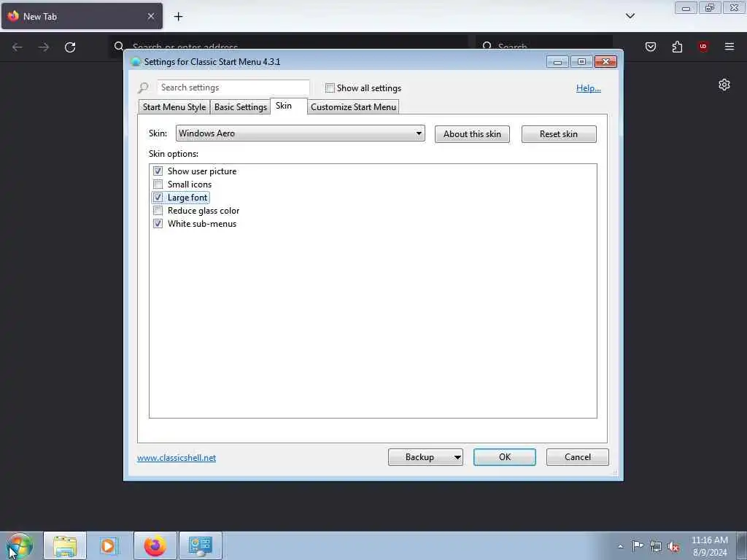747x560 pixels.
Task: Switch to Start Menu Style tab
Action: pyautogui.click(x=174, y=107)
